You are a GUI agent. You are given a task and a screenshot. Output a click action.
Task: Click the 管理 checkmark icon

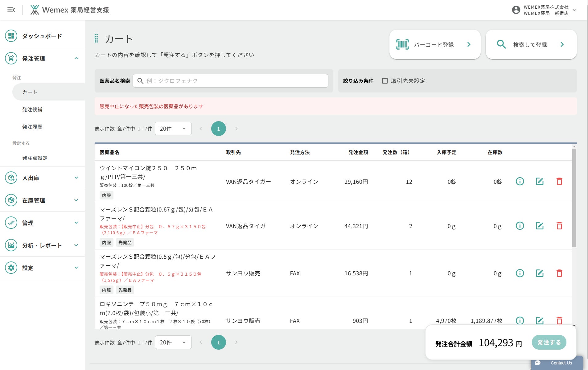[x=11, y=223]
